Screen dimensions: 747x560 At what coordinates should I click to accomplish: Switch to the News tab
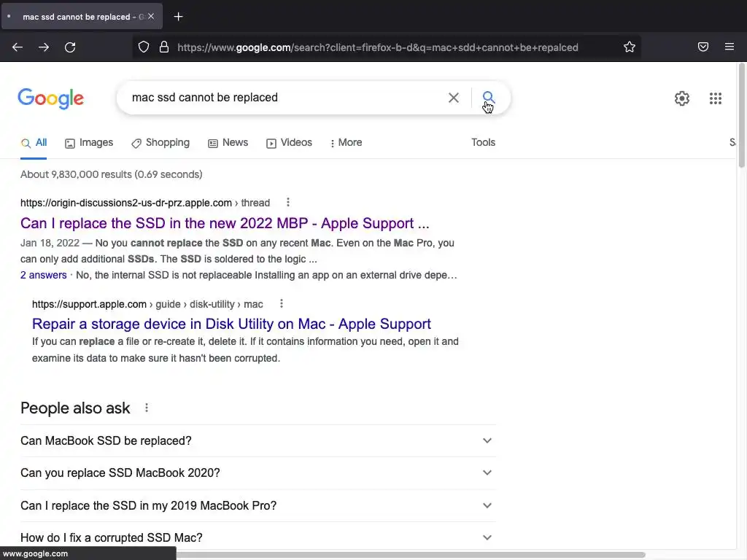228,142
